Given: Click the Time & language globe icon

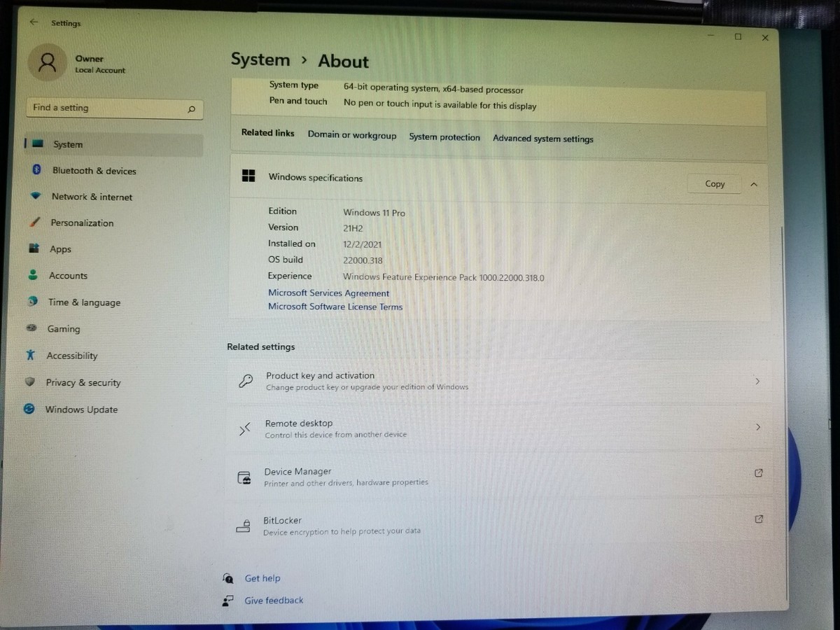Looking at the screenshot, I should 32,302.
